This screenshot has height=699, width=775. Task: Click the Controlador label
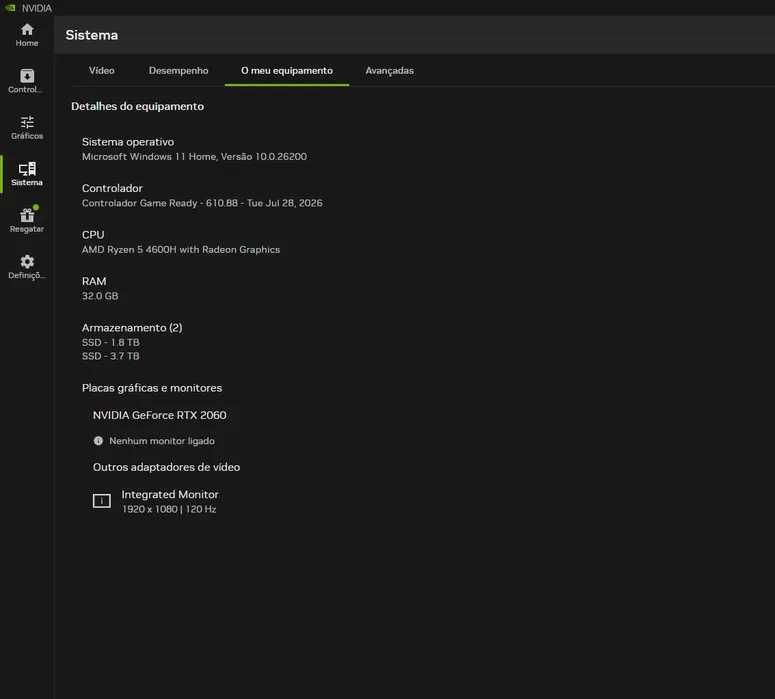pyautogui.click(x=112, y=188)
